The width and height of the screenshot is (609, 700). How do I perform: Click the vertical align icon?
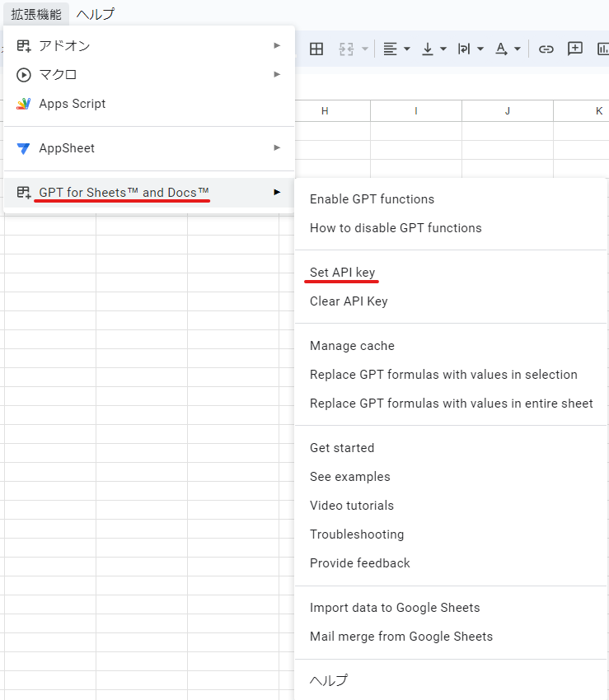coord(428,49)
